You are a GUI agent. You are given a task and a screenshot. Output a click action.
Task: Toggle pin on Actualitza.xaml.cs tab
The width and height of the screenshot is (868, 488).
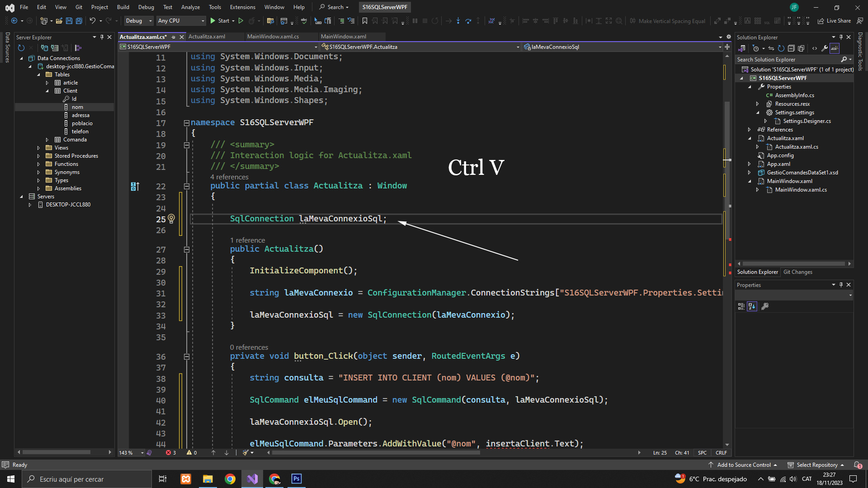pyautogui.click(x=174, y=37)
